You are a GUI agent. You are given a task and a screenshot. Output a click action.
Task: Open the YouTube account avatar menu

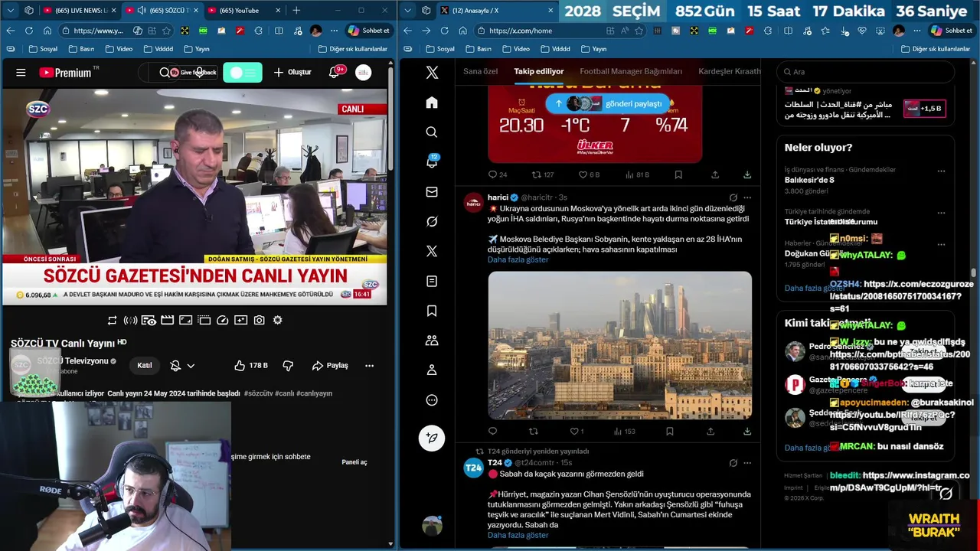pyautogui.click(x=364, y=72)
